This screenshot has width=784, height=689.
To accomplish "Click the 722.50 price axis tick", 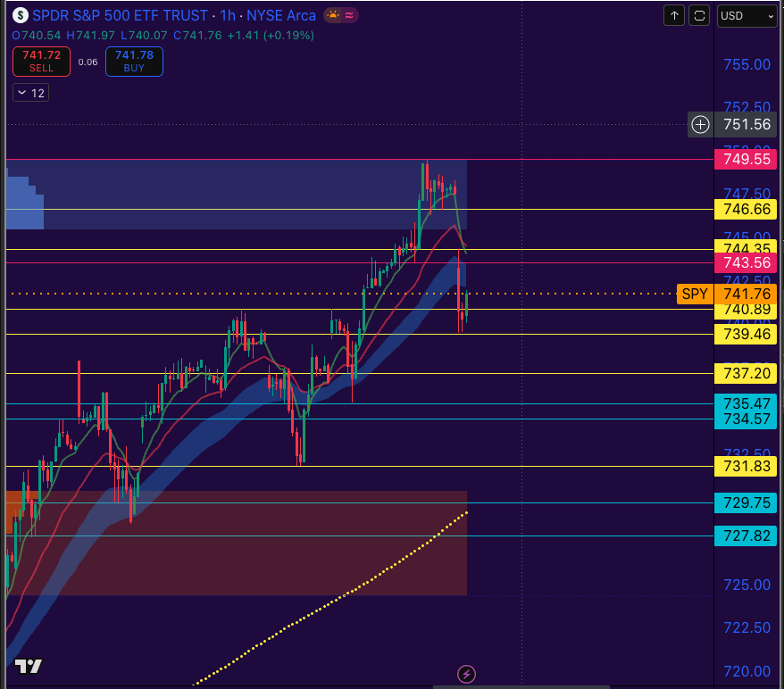I will 747,628.
